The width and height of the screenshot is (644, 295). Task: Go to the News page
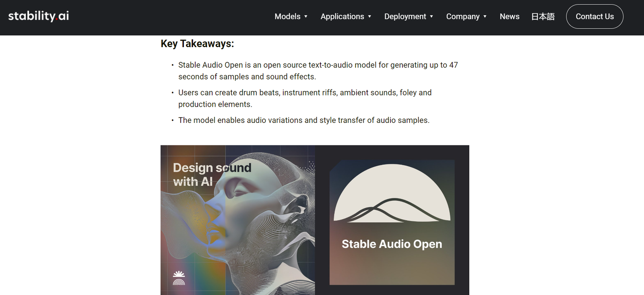[x=510, y=17]
